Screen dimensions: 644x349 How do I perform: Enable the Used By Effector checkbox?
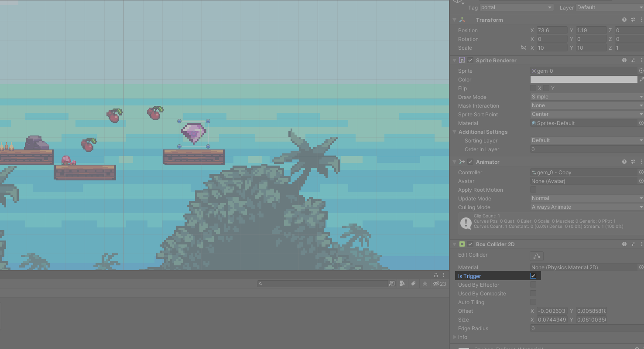tap(533, 285)
